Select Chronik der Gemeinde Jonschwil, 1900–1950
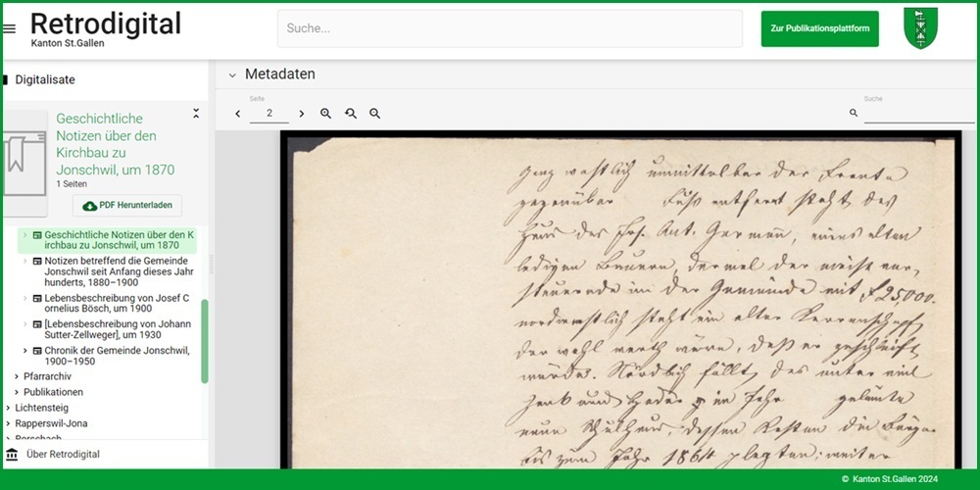 116,356
